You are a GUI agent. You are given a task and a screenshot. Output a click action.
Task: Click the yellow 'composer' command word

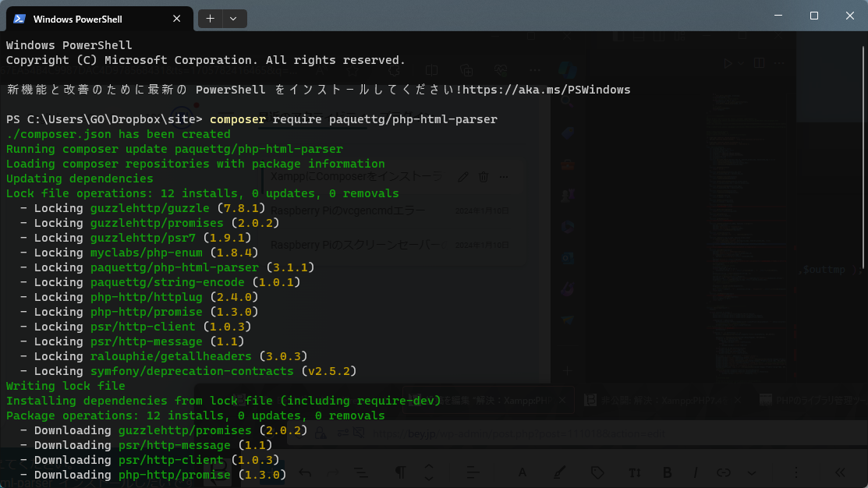238,119
